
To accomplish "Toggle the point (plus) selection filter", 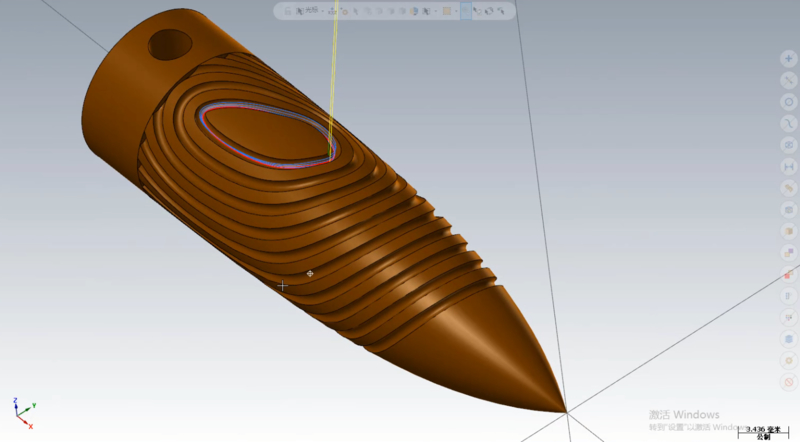I will click(x=789, y=58).
